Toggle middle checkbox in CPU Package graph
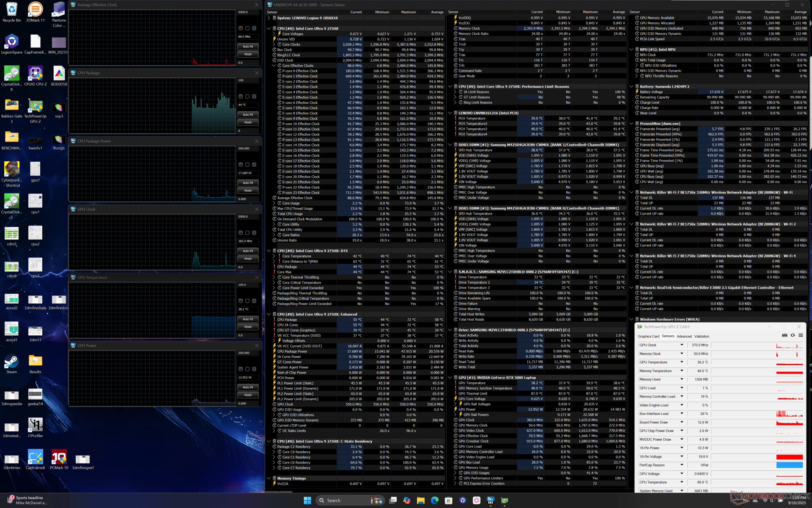The image size is (812, 508). tap(247, 97)
